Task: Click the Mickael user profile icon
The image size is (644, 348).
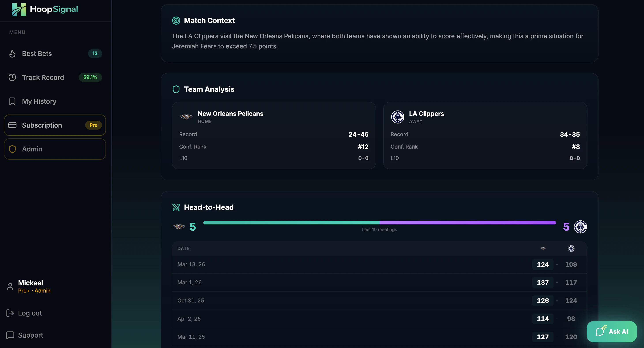Action: click(x=10, y=286)
